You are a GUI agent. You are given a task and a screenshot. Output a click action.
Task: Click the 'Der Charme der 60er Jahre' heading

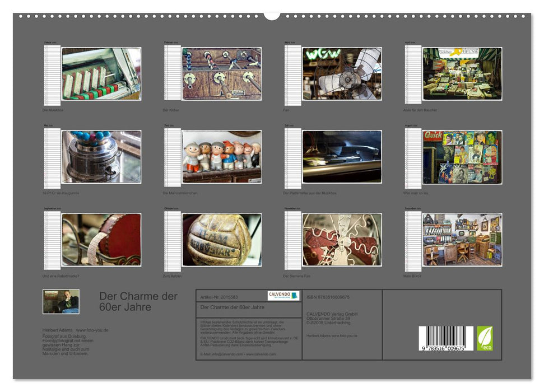click(138, 301)
